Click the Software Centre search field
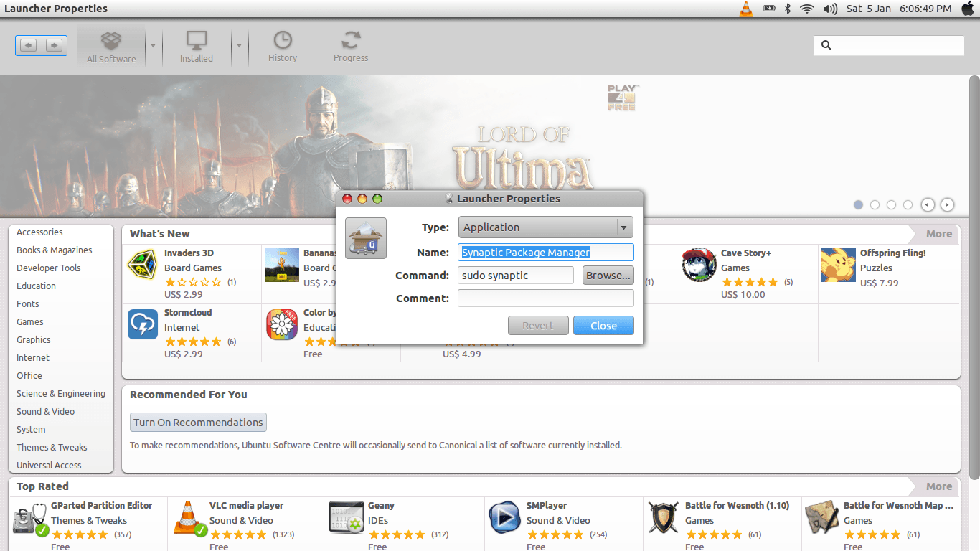The width and height of the screenshot is (980, 551). [x=889, y=45]
